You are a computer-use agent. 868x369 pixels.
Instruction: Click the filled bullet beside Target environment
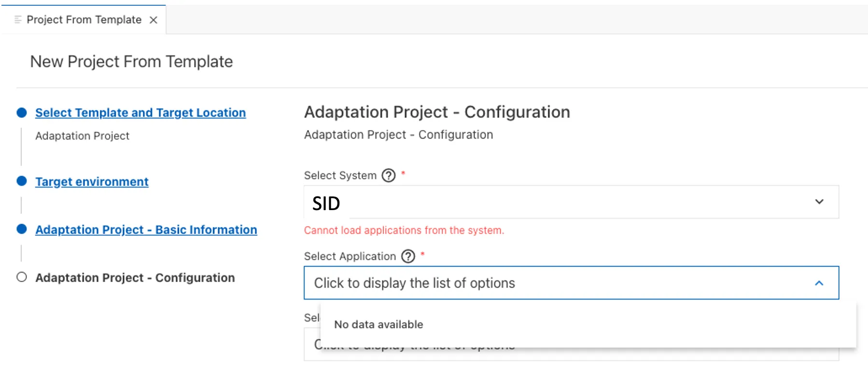click(22, 181)
